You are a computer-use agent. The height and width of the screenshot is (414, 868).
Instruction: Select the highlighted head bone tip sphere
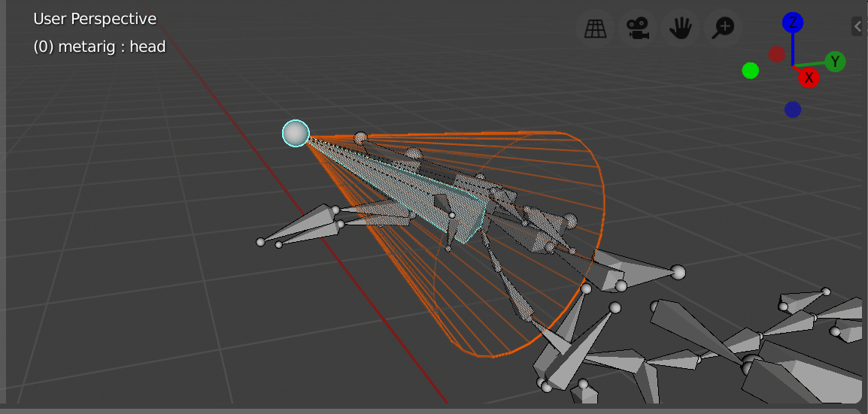tap(296, 133)
